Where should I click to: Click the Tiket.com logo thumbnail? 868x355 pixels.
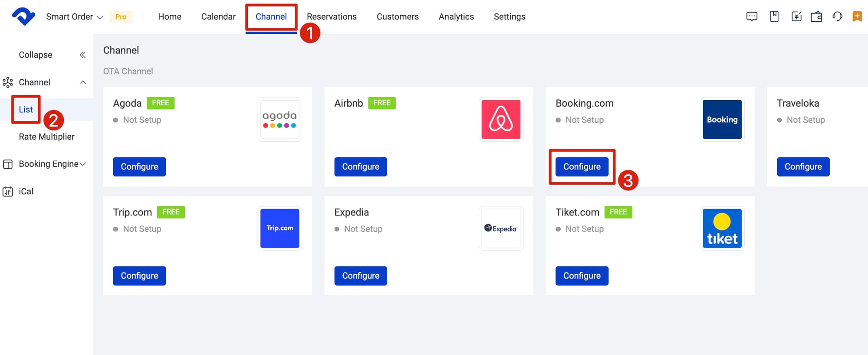click(722, 228)
